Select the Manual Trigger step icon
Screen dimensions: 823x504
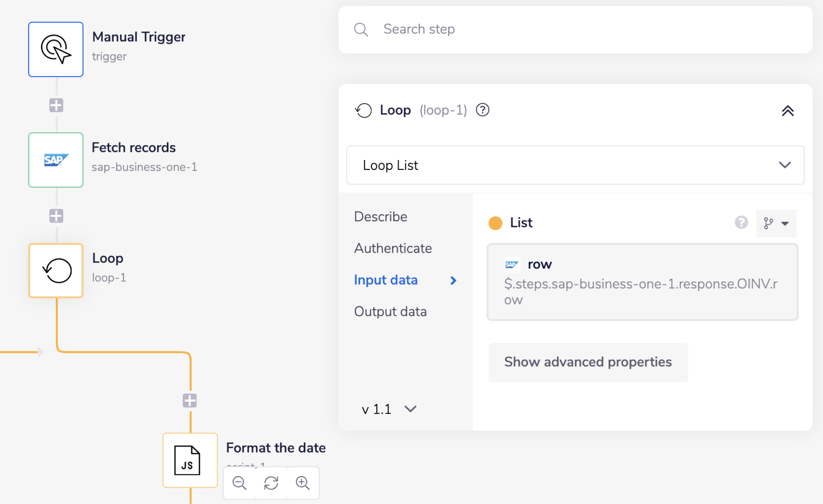[56, 49]
